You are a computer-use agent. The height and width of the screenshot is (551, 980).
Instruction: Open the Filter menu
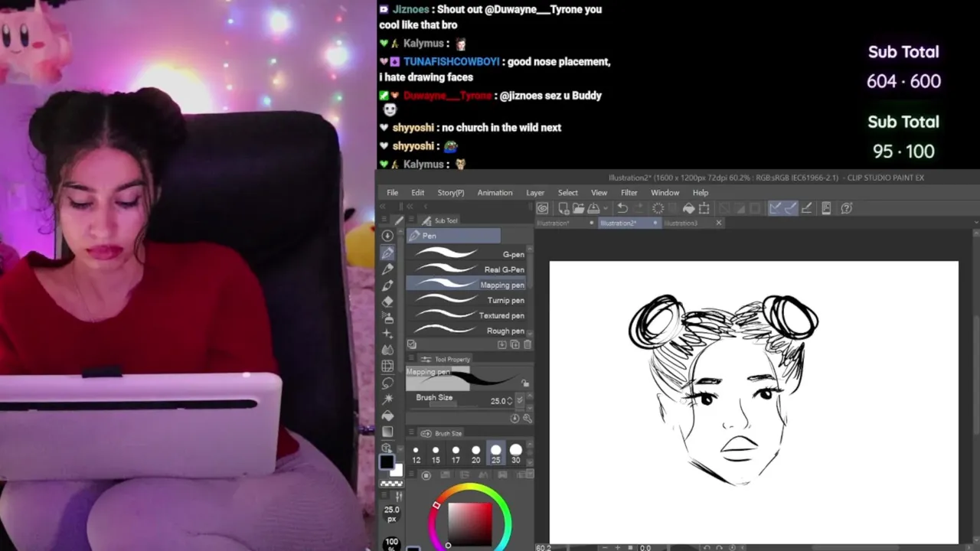pyautogui.click(x=629, y=193)
